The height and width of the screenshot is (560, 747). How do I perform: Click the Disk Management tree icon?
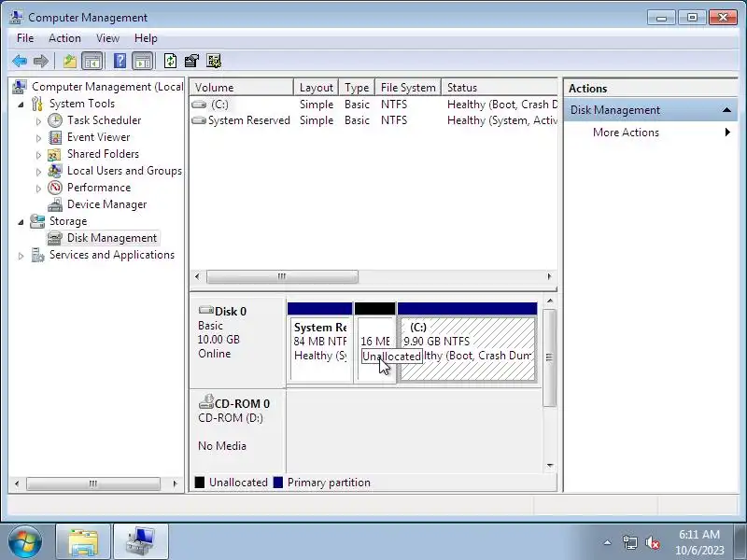point(55,238)
